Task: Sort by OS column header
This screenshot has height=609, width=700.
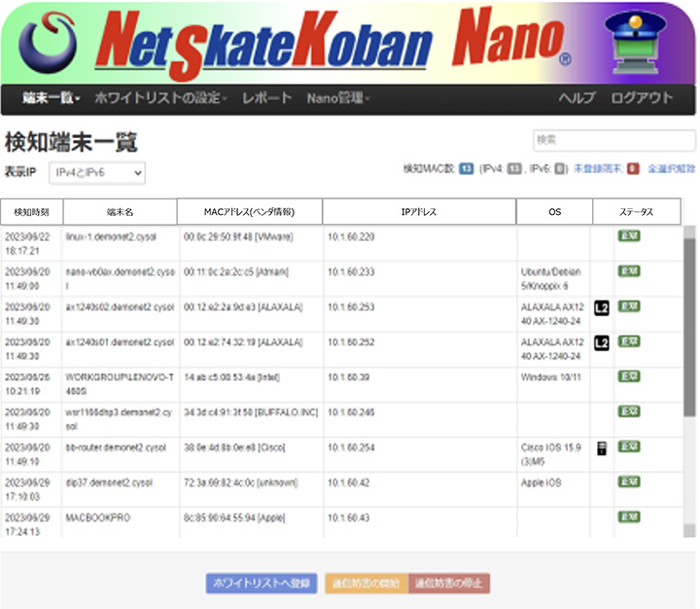Action: point(554,212)
